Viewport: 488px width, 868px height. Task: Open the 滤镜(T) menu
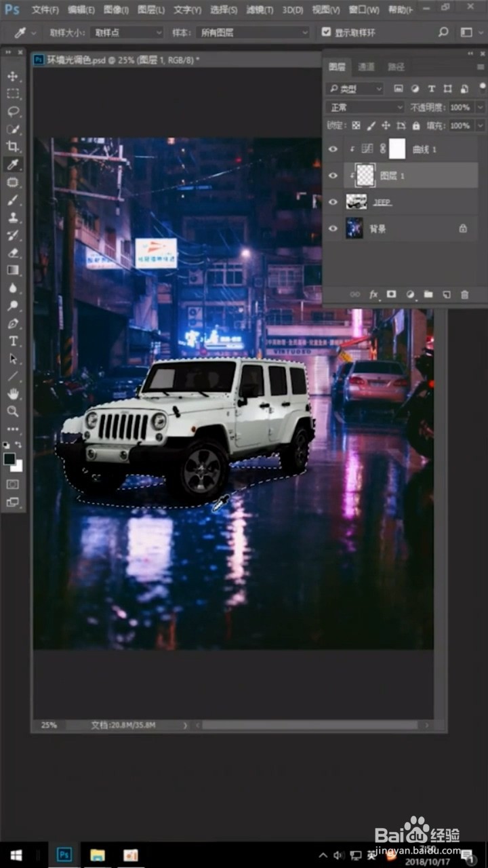(260, 10)
